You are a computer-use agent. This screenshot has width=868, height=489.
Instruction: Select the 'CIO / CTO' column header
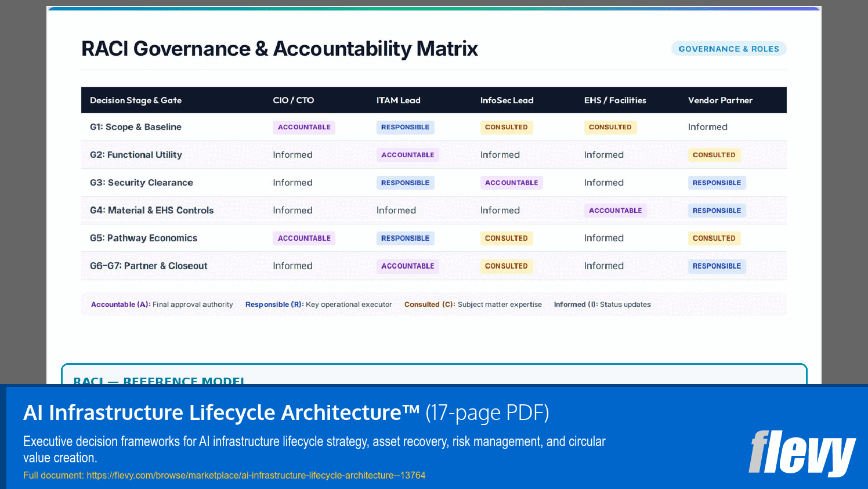pos(294,100)
